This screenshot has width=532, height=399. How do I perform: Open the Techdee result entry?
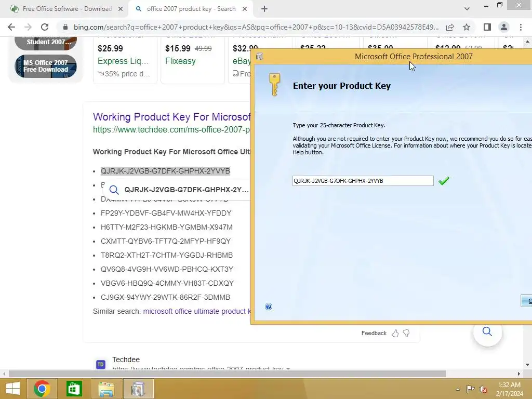pyautogui.click(x=126, y=360)
